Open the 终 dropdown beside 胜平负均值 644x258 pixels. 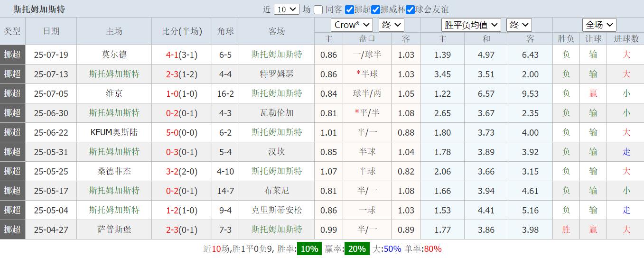tap(519, 25)
